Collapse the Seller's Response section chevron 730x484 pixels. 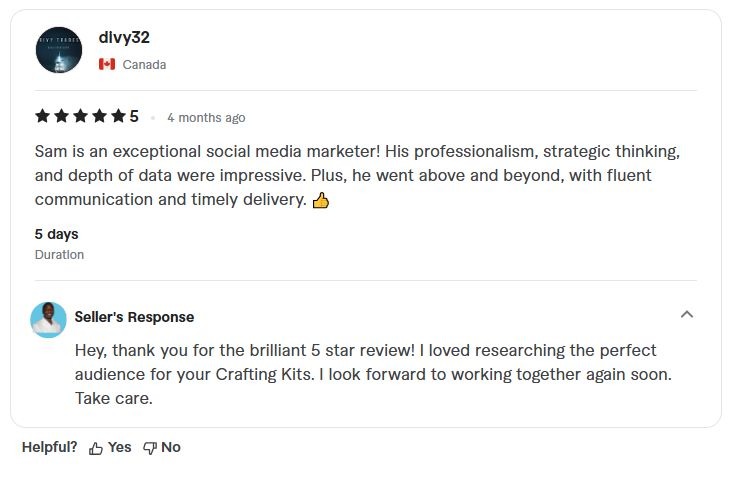(686, 315)
